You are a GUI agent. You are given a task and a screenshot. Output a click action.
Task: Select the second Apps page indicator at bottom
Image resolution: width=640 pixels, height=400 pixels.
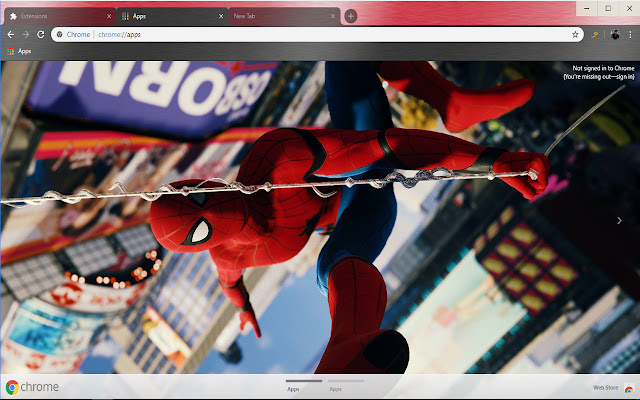(x=345, y=384)
